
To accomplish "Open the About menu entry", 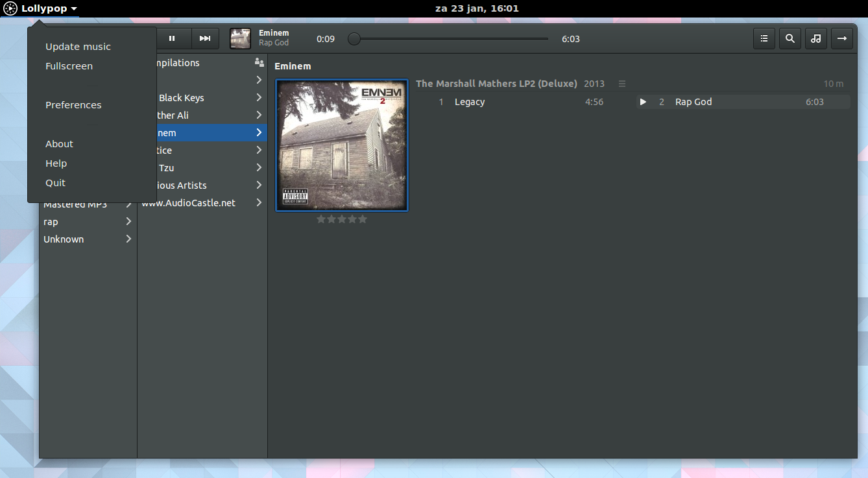I will (91, 144).
